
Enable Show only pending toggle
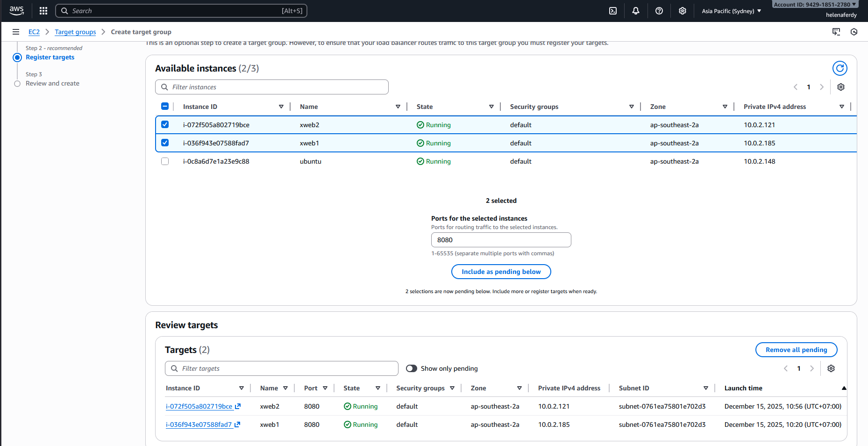[412, 368]
